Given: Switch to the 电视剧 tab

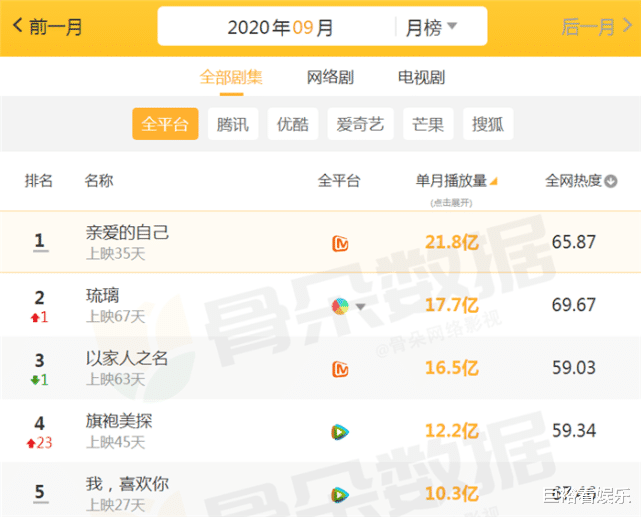Looking at the screenshot, I should 421,77.
